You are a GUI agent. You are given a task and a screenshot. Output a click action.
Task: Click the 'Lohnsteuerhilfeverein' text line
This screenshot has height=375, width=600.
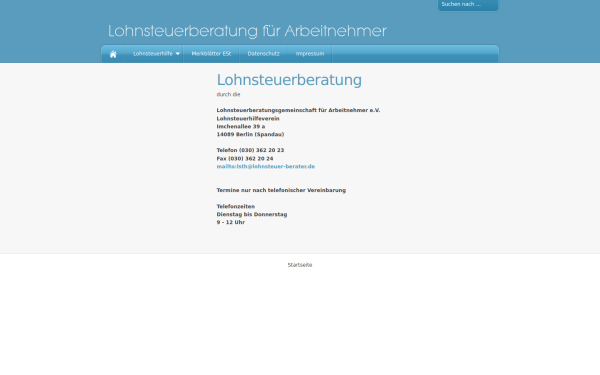[248, 119]
